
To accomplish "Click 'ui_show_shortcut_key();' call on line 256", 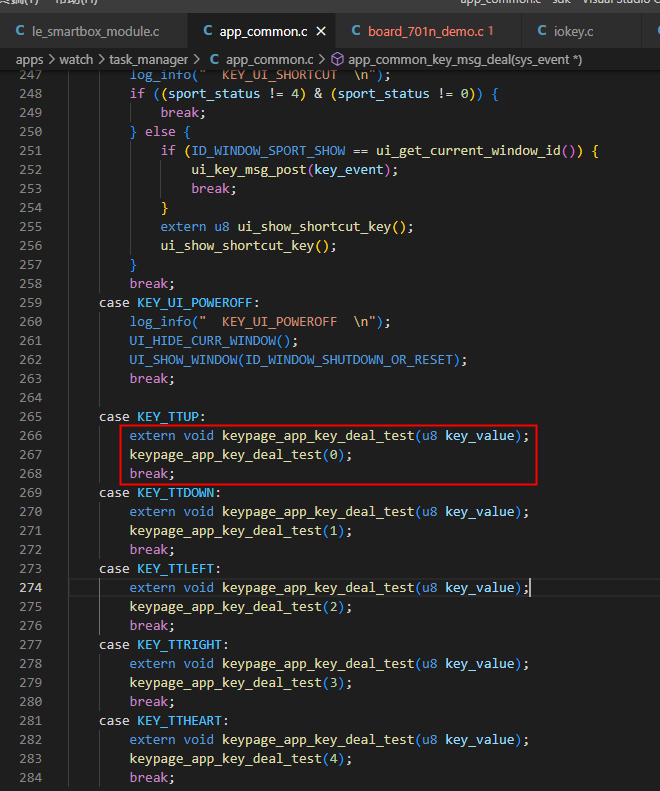I will 248,246.
